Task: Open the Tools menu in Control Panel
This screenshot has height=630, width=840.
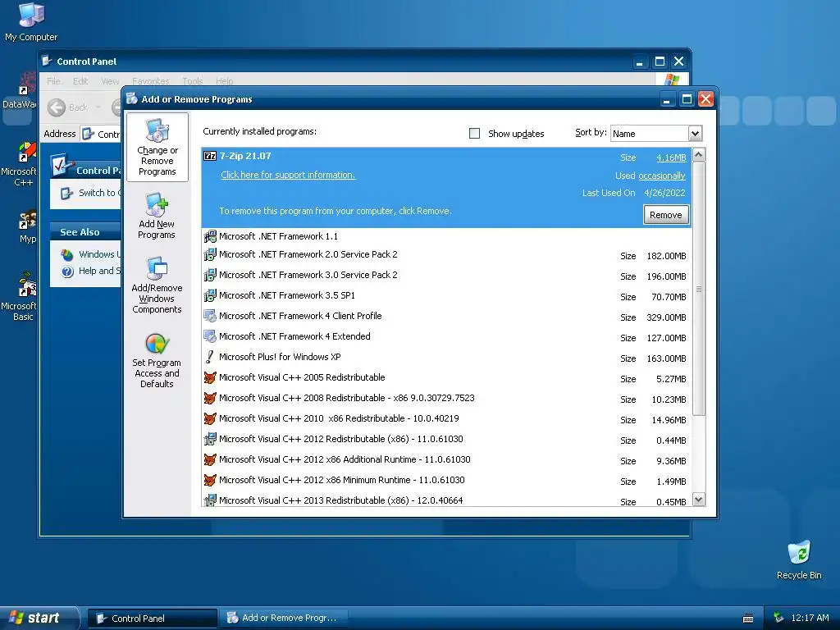Action: click(x=192, y=81)
